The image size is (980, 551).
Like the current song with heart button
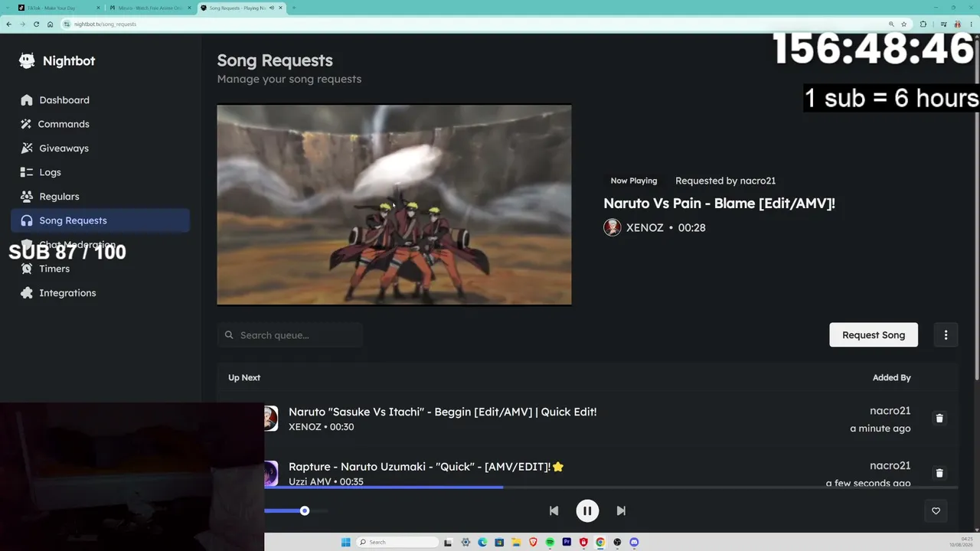(x=936, y=511)
